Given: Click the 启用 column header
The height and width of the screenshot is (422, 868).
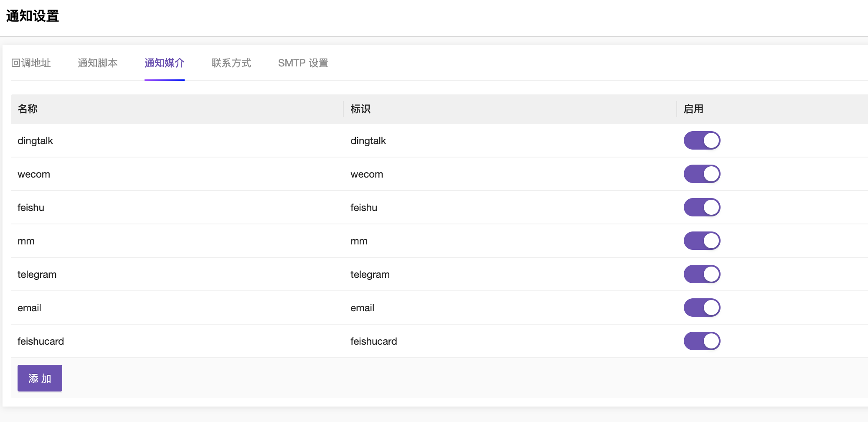Looking at the screenshot, I should 693,109.
